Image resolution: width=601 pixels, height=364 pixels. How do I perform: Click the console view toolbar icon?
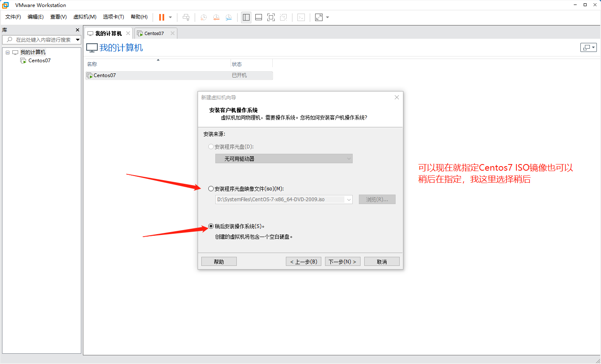click(x=301, y=17)
